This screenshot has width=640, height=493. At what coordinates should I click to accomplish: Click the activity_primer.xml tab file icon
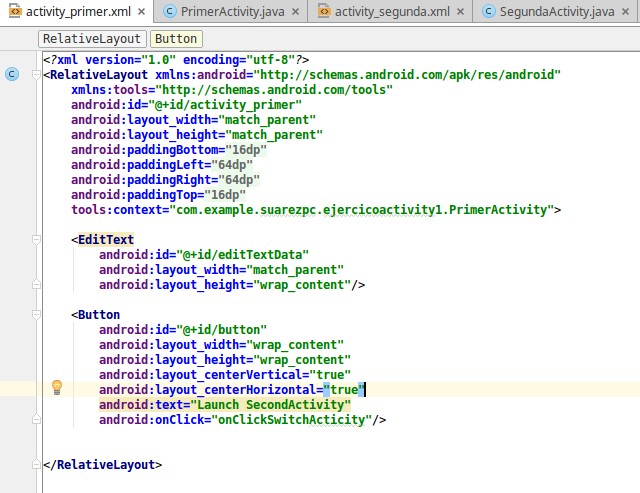(x=14, y=12)
